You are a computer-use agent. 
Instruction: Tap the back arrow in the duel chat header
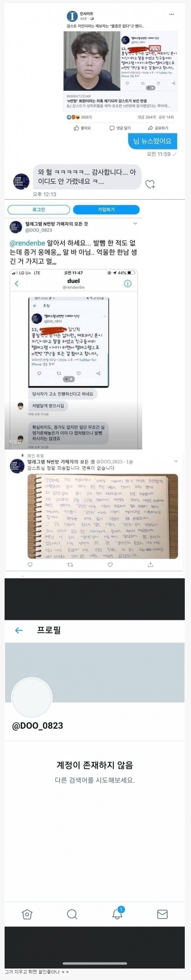[x=17, y=283]
